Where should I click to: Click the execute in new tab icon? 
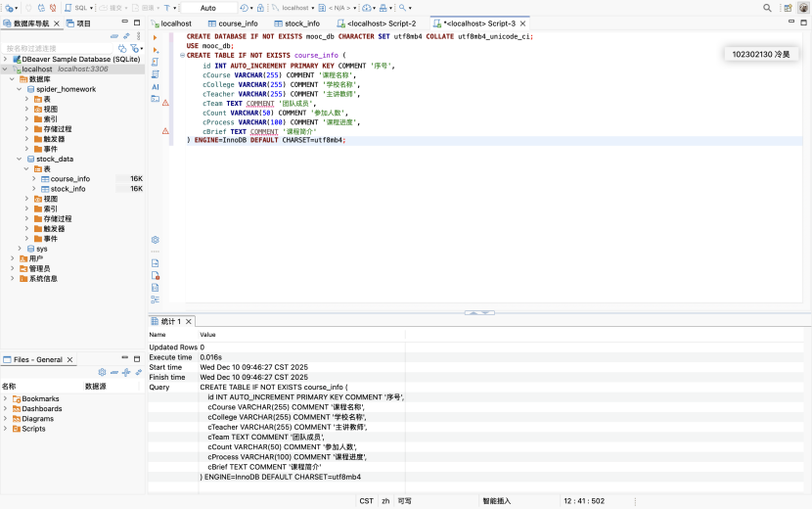point(156,50)
